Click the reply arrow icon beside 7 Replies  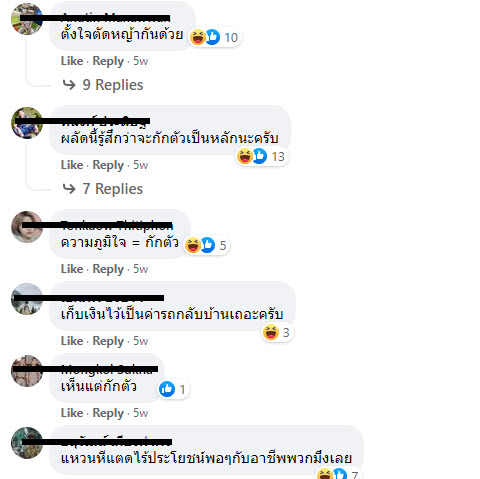click(x=69, y=189)
